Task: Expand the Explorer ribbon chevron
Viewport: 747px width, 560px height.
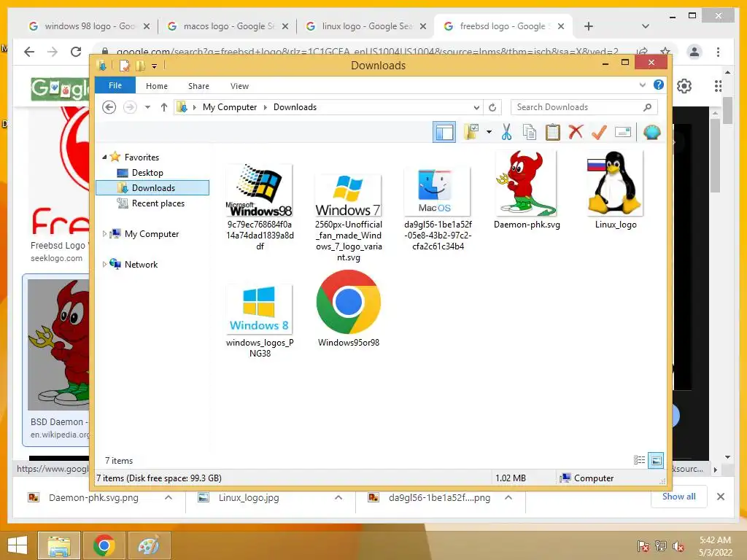Action: point(642,85)
